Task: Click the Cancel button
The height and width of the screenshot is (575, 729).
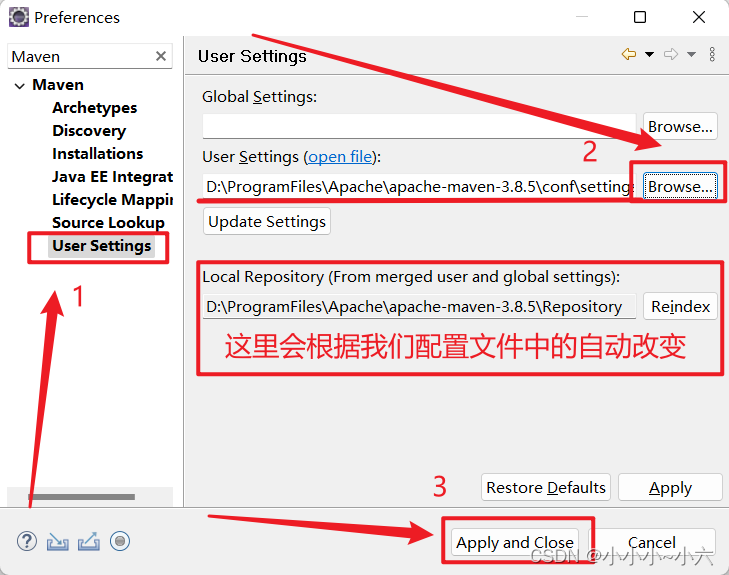Action: click(651, 542)
